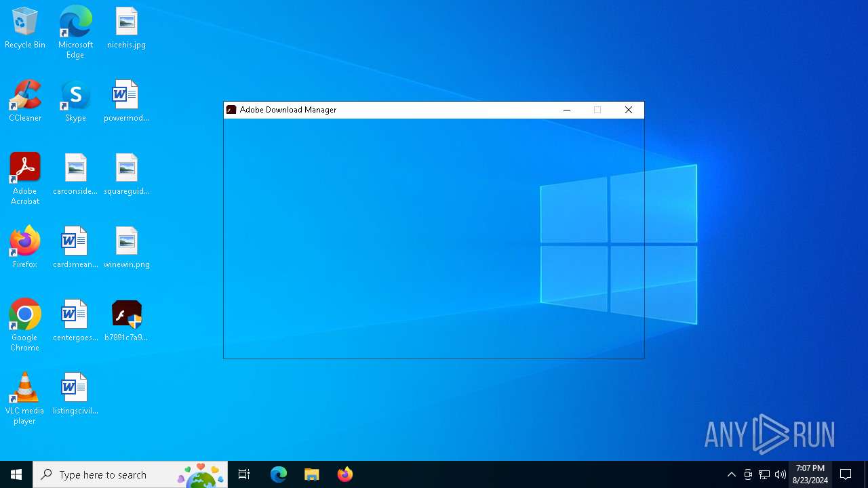Click the taskbar search box
This screenshot has height=488, width=868.
130,474
